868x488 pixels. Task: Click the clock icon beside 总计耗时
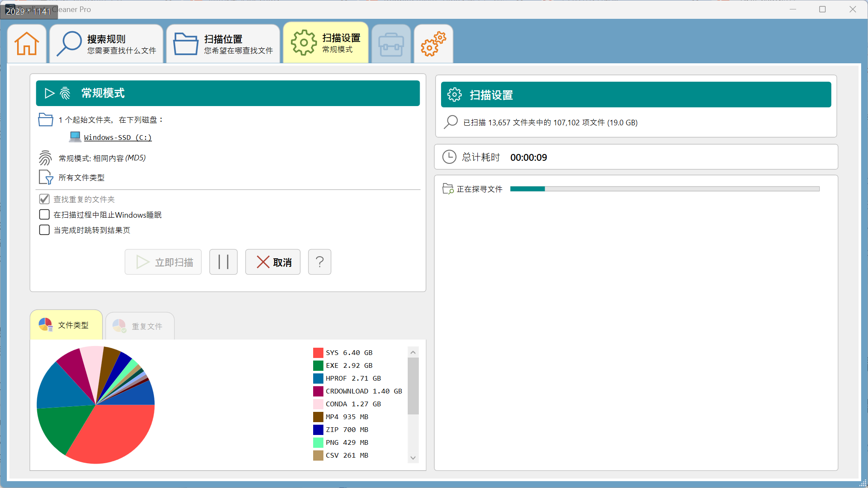tap(449, 157)
